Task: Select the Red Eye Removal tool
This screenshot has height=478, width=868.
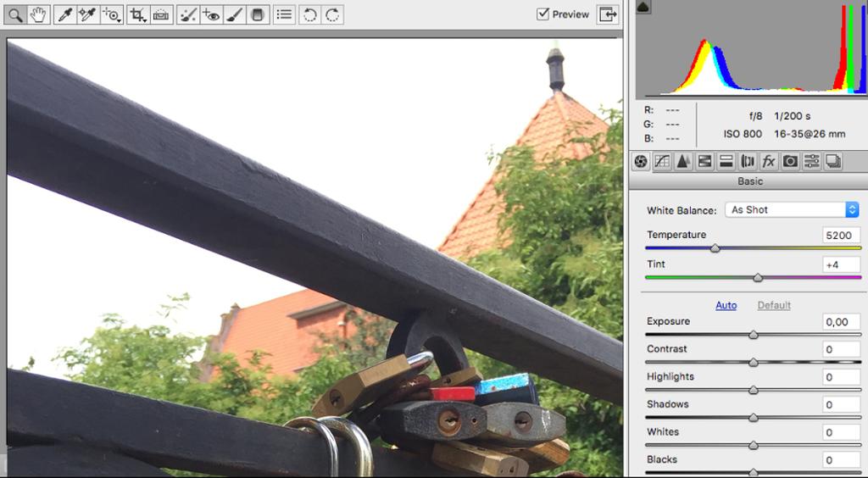Action: click(211, 15)
